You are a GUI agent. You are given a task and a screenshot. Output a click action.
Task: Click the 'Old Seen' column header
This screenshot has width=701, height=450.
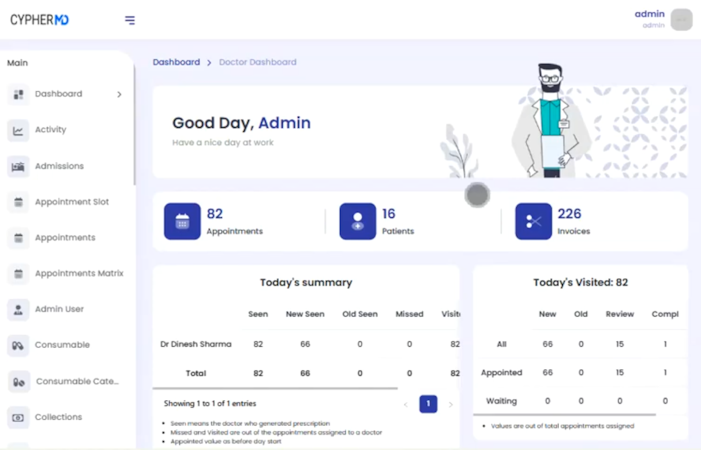[x=360, y=314]
